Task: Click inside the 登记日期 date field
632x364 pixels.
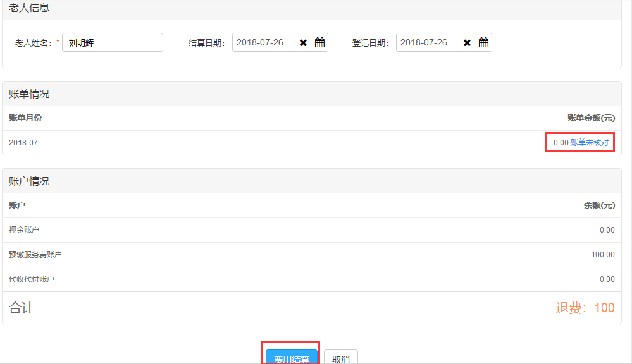Action: 426,43
